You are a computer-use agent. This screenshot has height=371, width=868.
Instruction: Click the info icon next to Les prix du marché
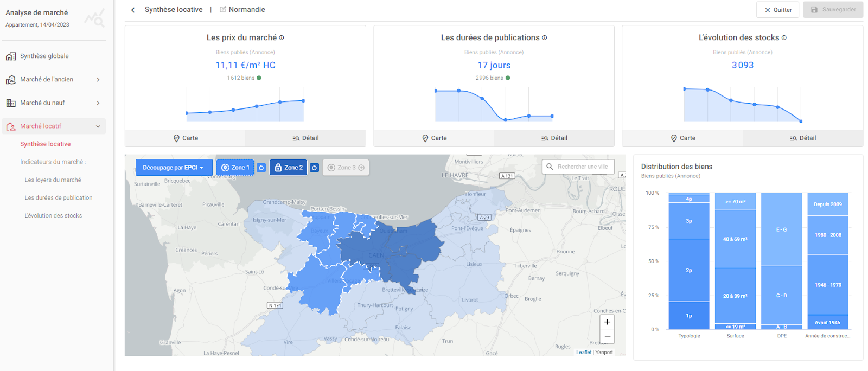coord(282,37)
